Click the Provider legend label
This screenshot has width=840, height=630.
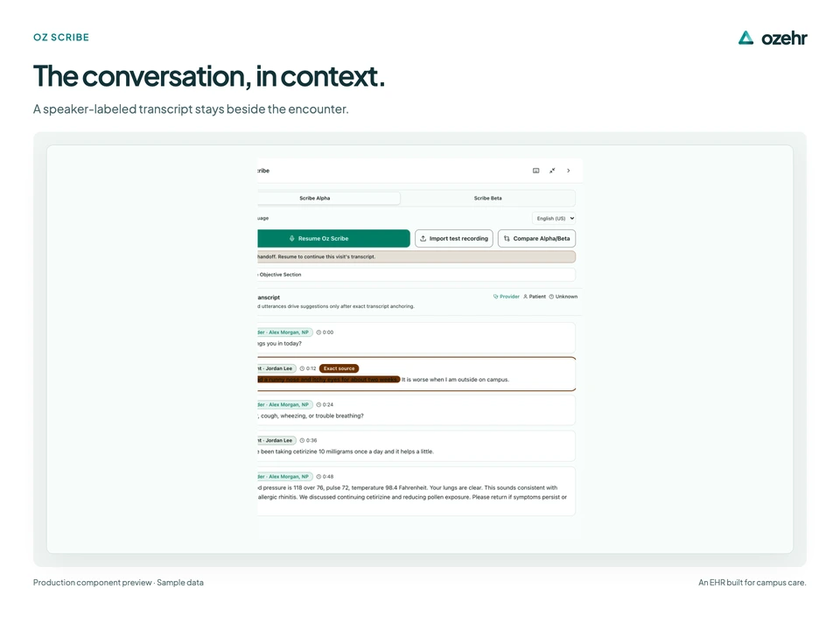(x=509, y=297)
